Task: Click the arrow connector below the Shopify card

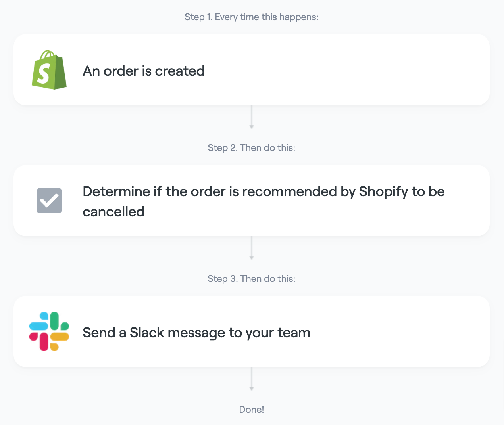Action: pyautogui.click(x=252, y=117)
